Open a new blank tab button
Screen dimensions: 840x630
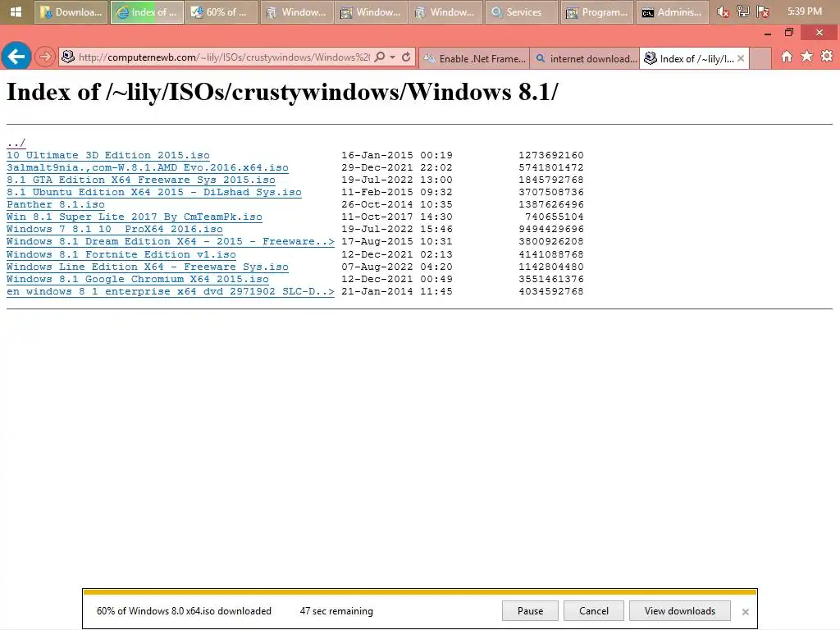click(760, 58)
